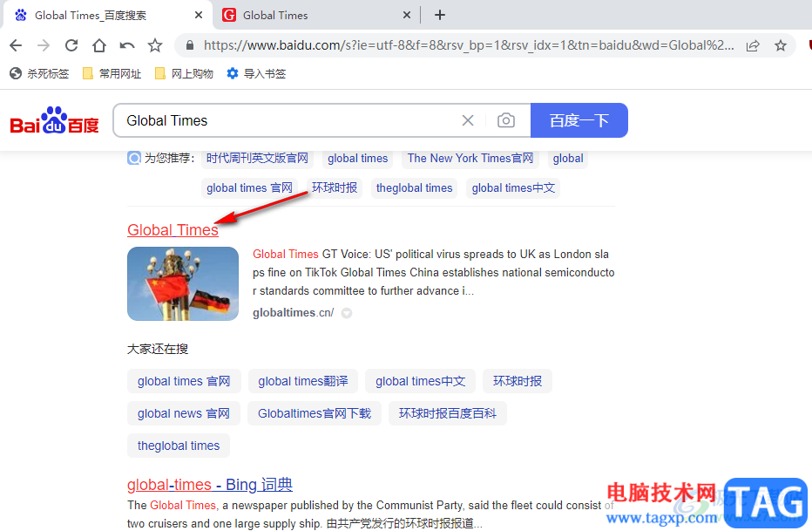Click the 百度一下 search button
This screenshot has height=531, width=812.
(579, 120)
